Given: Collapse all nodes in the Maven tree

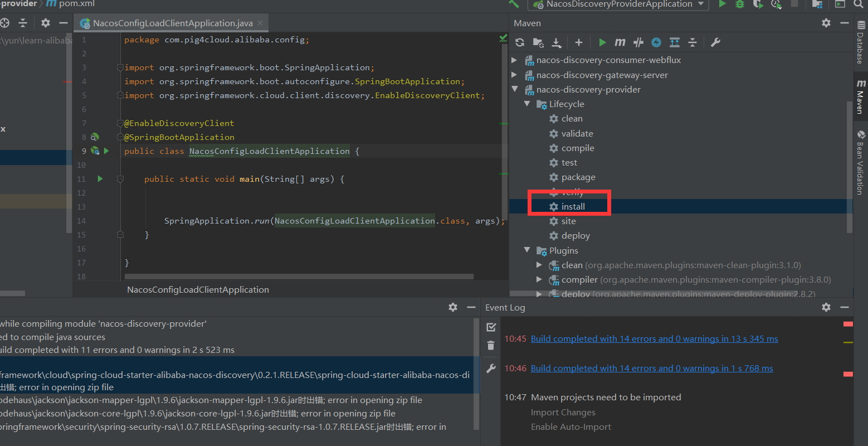Looking at the screenshot, I should pyautogui.click(x=693, y=42).
